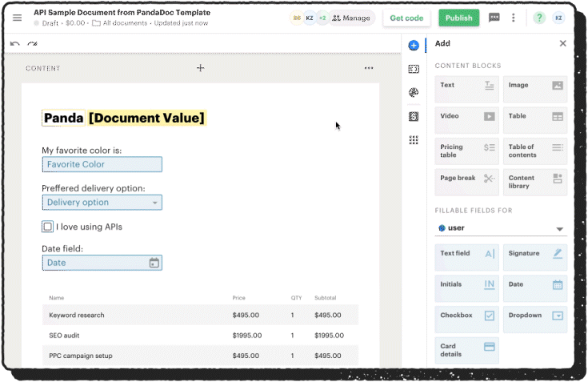
Task: Choose the Card details fillable field
Action: click(x=466, y=351)
